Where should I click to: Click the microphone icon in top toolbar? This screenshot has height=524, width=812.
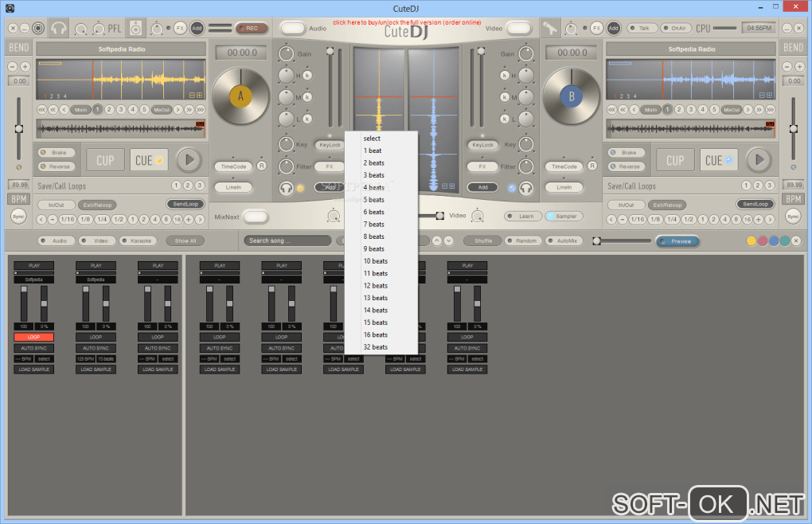tap(549, 29)
